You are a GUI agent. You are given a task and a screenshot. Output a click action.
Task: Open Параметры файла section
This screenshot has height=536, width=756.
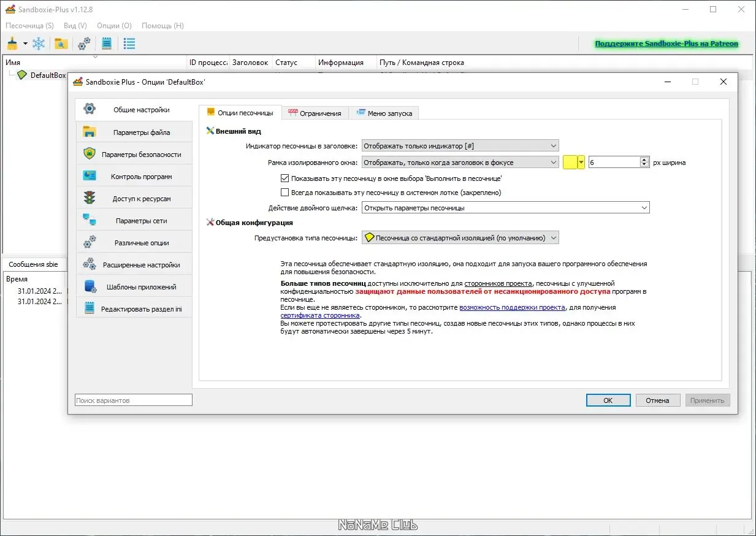click(134, 132)
